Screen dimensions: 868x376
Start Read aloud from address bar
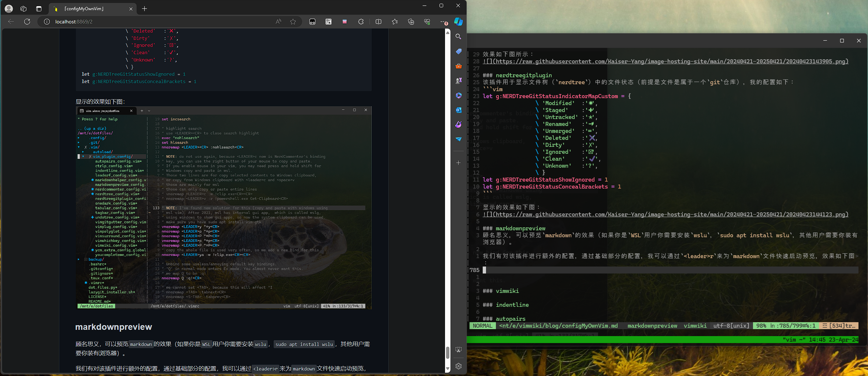278,22
